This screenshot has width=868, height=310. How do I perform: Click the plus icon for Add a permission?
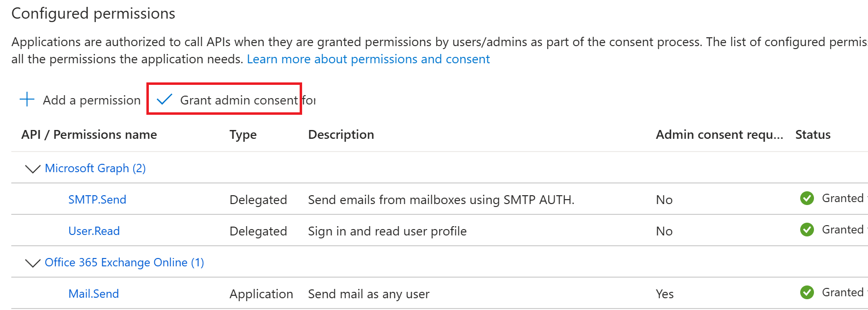click(27, 100)
